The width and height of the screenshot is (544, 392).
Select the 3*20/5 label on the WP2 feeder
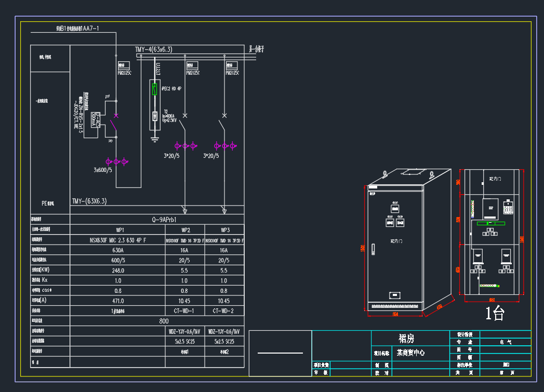(171, 156)
